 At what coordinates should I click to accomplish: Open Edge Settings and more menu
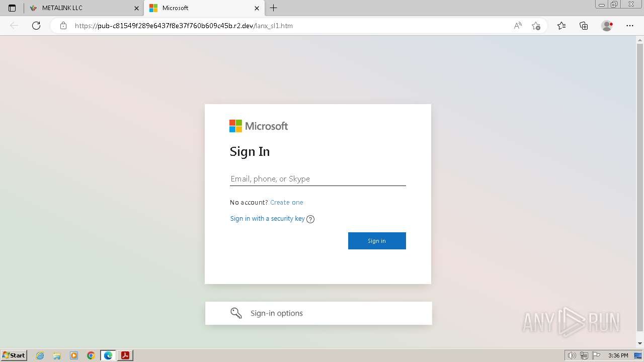(x=630, y=26)
